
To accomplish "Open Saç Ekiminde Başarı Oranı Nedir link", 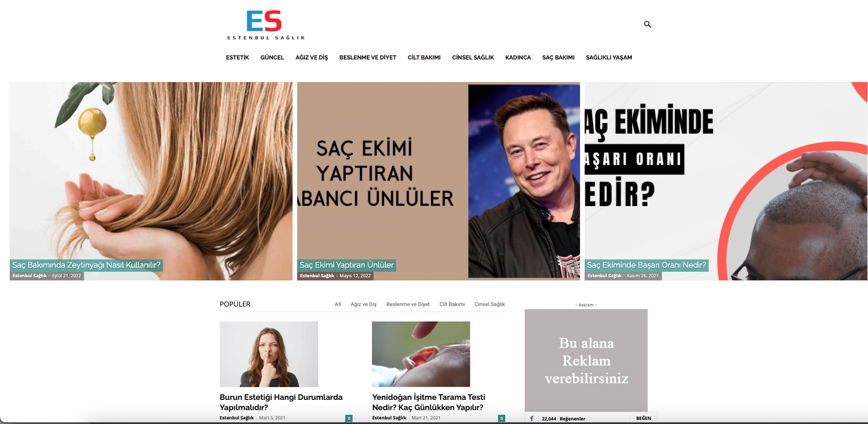I will tap(647, 265).
